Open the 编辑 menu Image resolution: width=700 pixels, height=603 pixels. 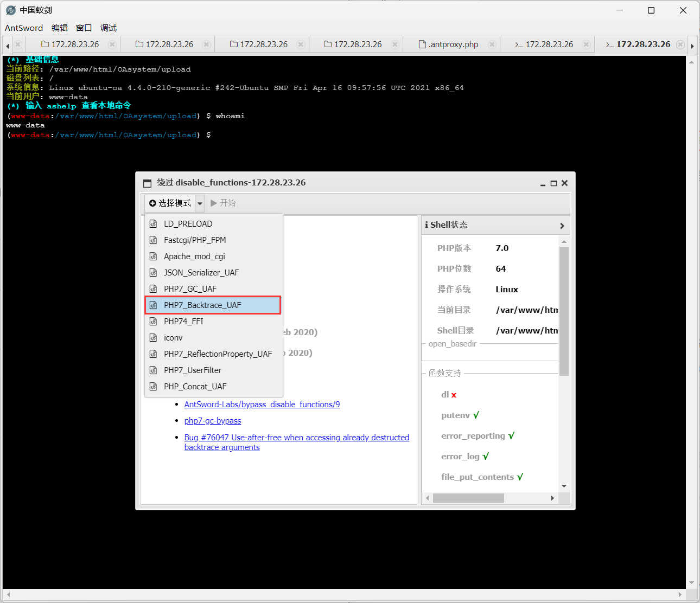(60, 28)
